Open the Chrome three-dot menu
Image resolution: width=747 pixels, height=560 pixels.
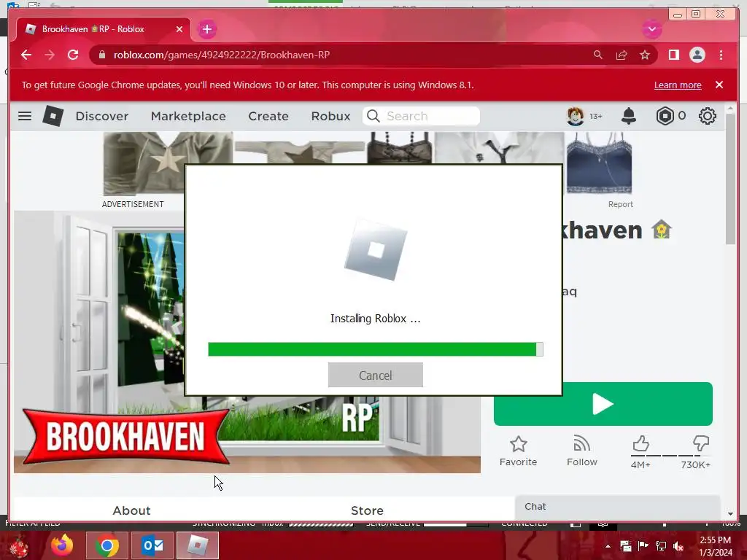point(721,55)
